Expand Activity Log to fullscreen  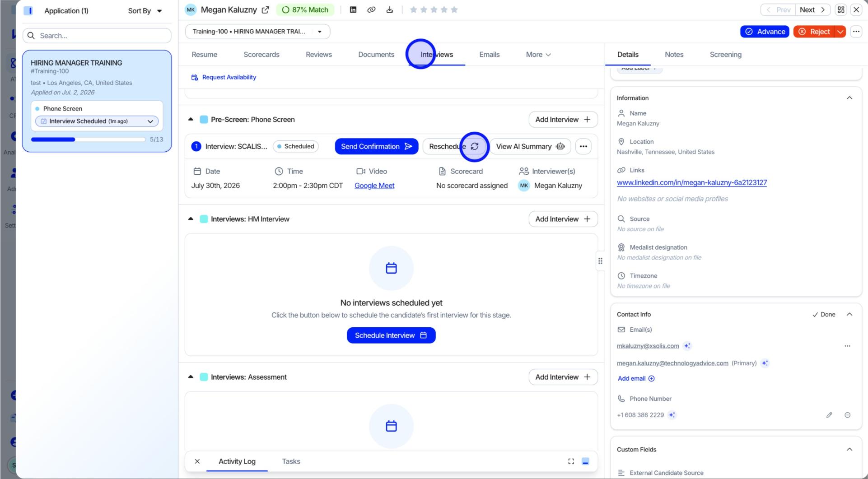pyautogui.click(x=571, y=461)
